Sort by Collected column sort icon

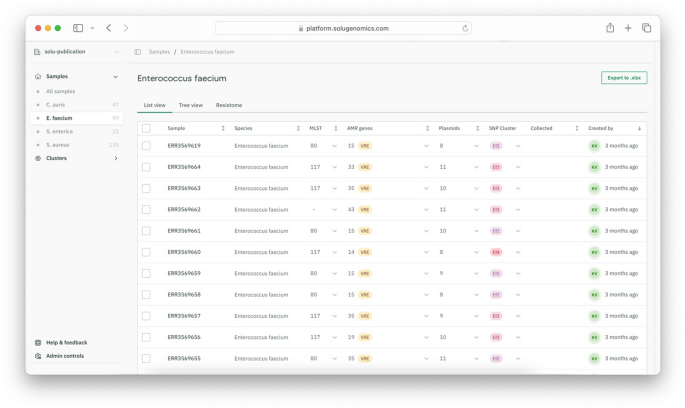pyautogui.click(x=577, y=128)
